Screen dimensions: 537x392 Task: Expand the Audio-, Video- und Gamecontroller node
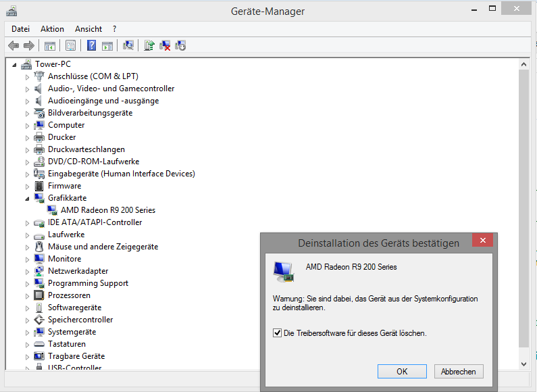click(27, 89)
